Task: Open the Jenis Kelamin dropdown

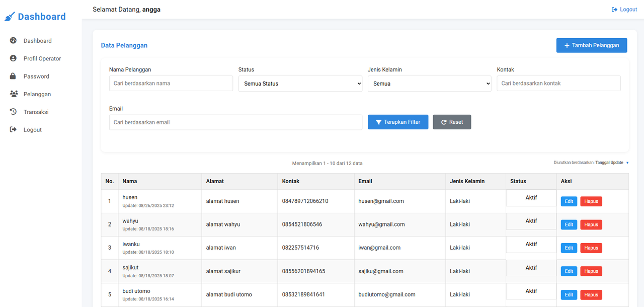Action: [430, 84]
